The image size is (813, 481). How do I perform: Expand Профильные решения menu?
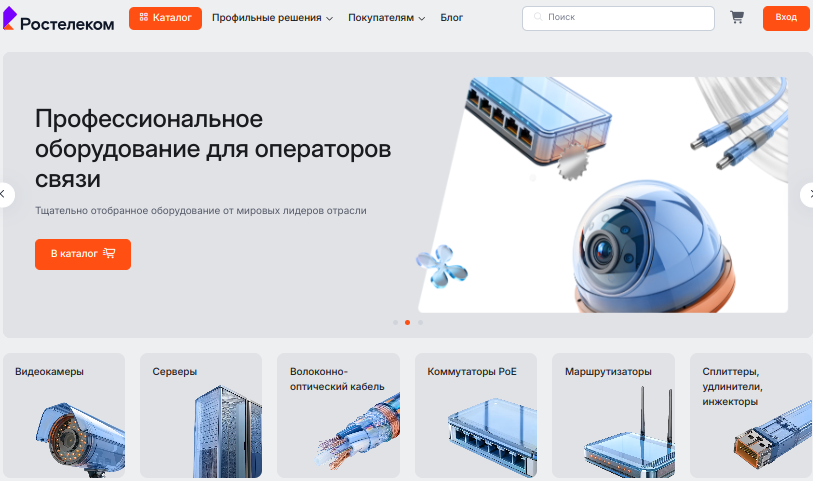pos(272,18)
